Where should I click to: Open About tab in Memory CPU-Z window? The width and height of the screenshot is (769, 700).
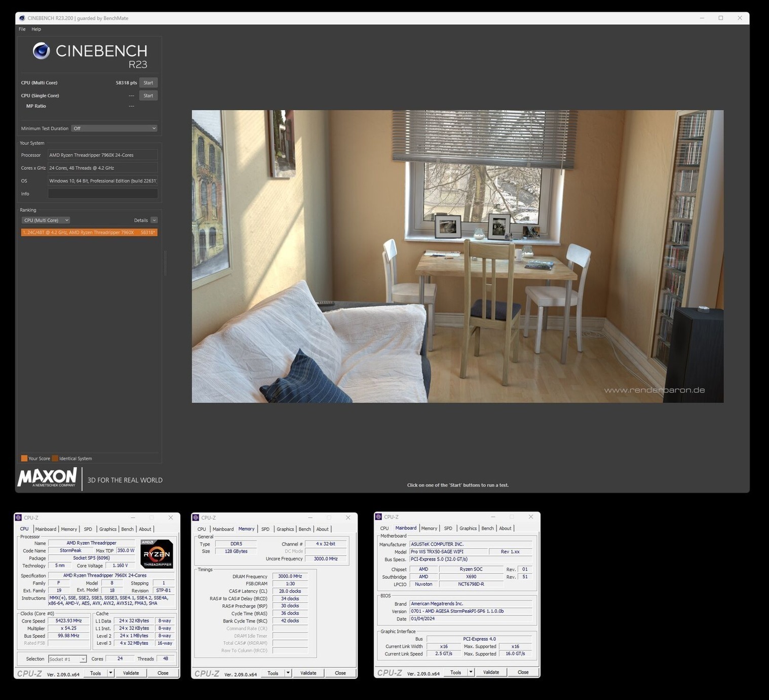322,529
